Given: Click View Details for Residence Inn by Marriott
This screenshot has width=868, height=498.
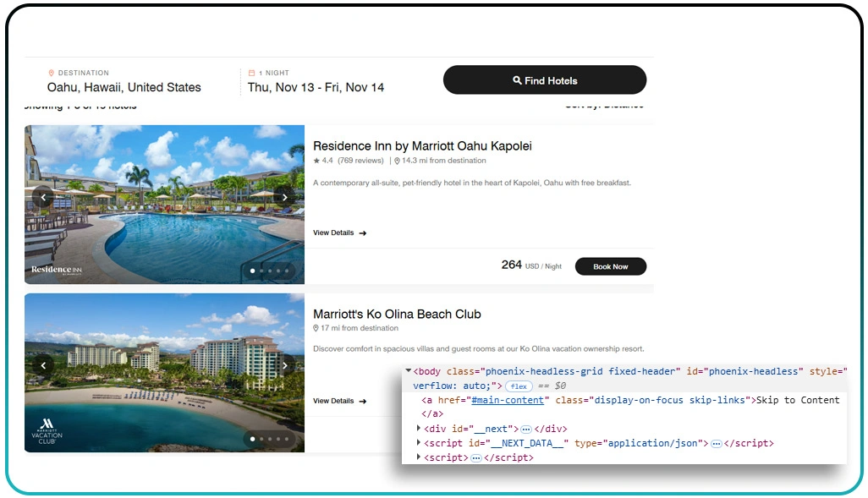Looking at the screenshot, I should tap(333, 233).
